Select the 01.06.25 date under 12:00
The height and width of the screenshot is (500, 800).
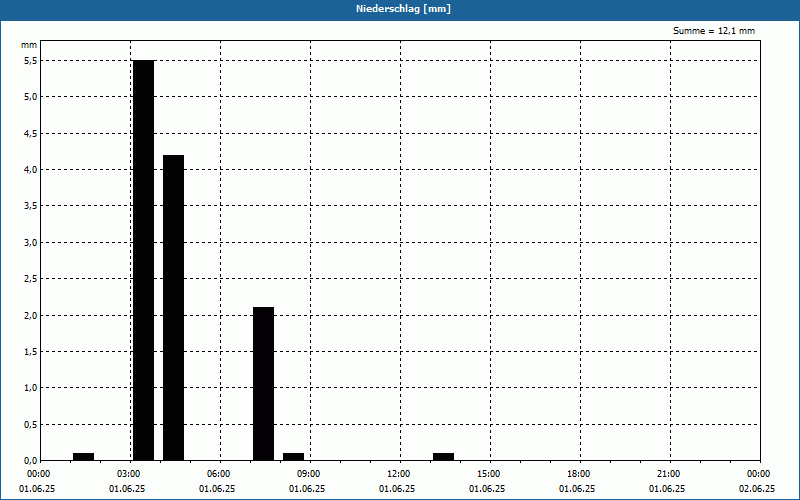[397, 489]
